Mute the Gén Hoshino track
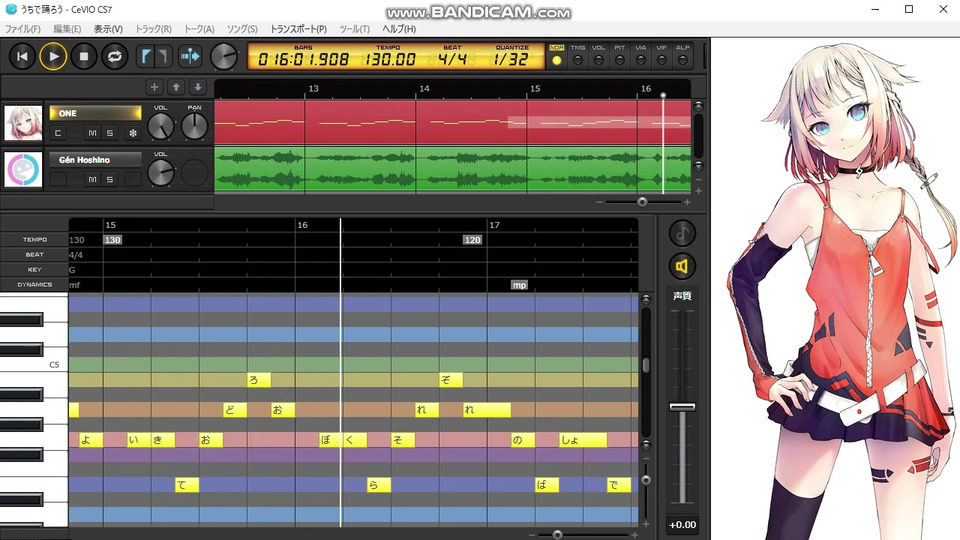The image size is (960, 540). (x=92, y=179)
